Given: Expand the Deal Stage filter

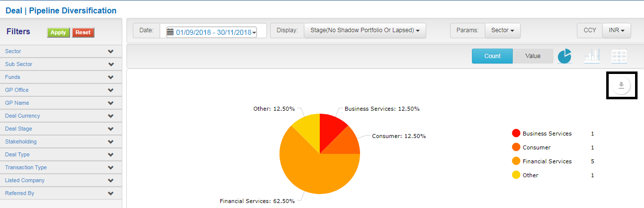Looking at the screenshot, I should coord(110,129).
